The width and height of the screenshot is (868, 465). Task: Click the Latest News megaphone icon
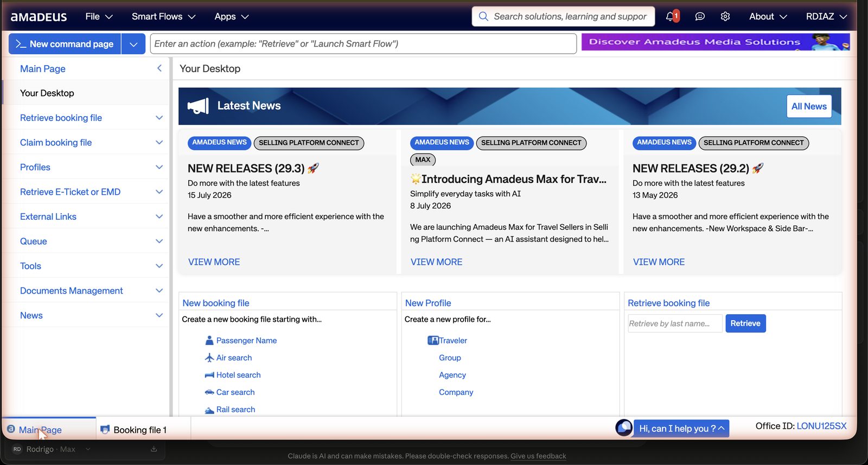[198, 106]
